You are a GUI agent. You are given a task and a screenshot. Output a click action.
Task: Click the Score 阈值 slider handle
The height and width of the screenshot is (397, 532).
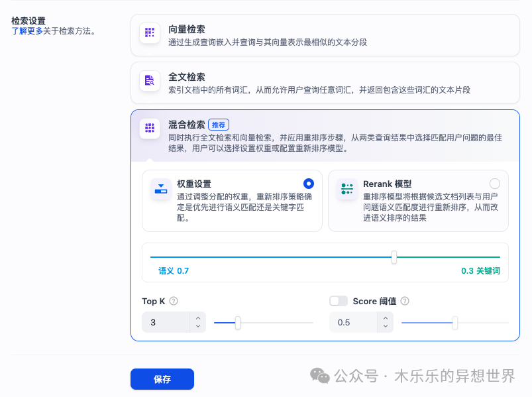[455, 323]
